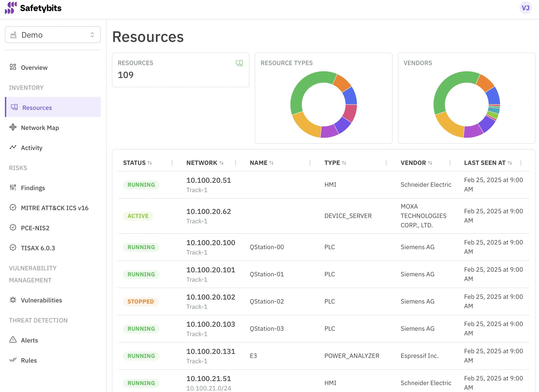Click the Resources devices sidebar icon

point(14,107)
